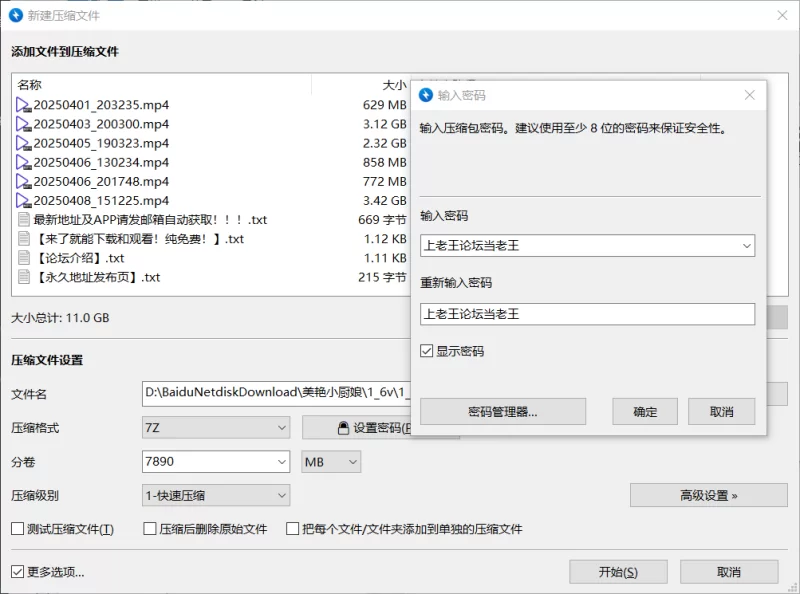Click the 重新输入密码 input field
800x594 pixels.
click(x=587, y=314)
